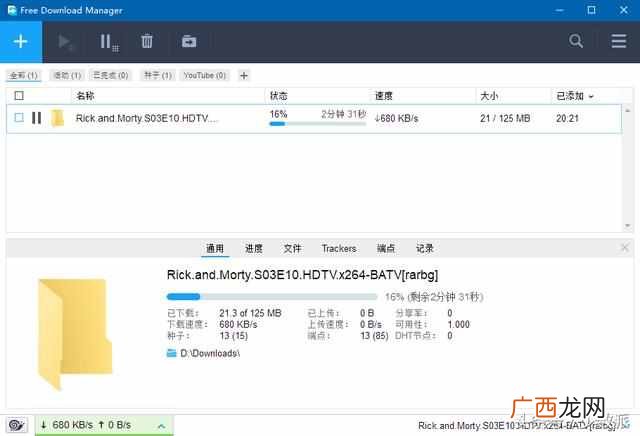Viewport: 640px width, 436px height.
Task: Switch to the 进度 details tab
Action: (x=253, y=248)
